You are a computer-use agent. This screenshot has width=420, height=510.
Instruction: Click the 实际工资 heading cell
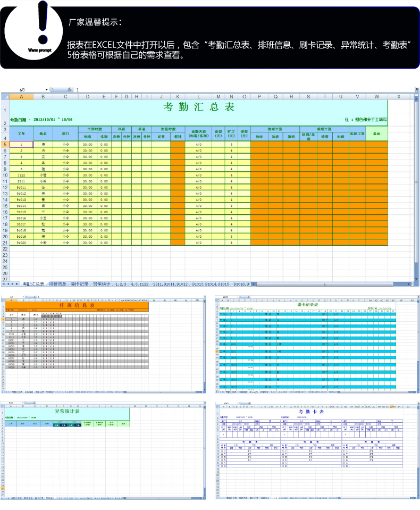pyautogui.click(x=357, y=133)
